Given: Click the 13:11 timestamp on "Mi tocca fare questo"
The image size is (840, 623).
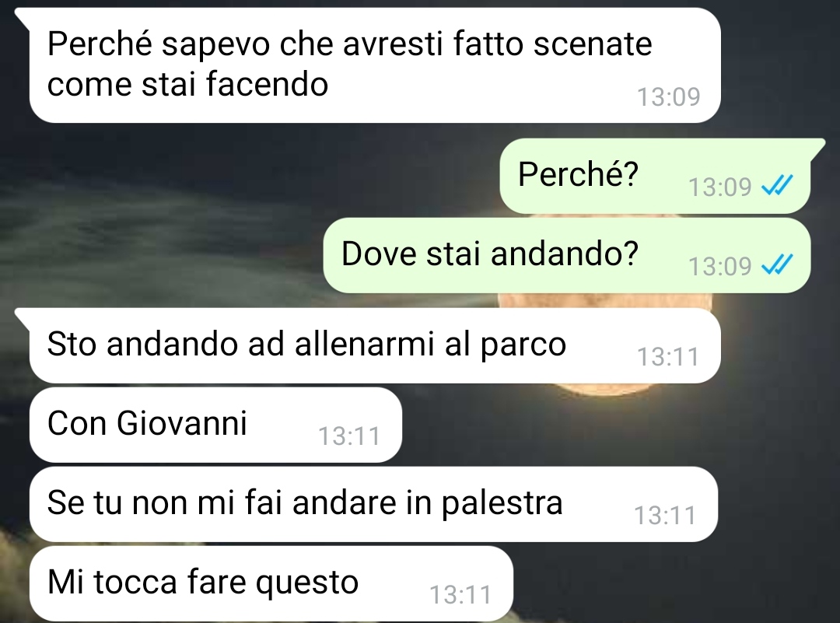Looking at the screenshot, I should (460, 594).
